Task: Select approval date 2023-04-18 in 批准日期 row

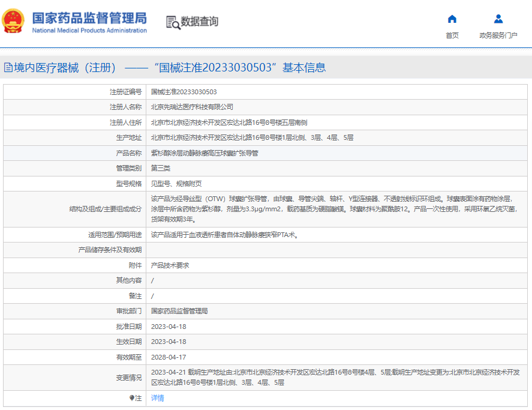Action: tap(169, 327)
